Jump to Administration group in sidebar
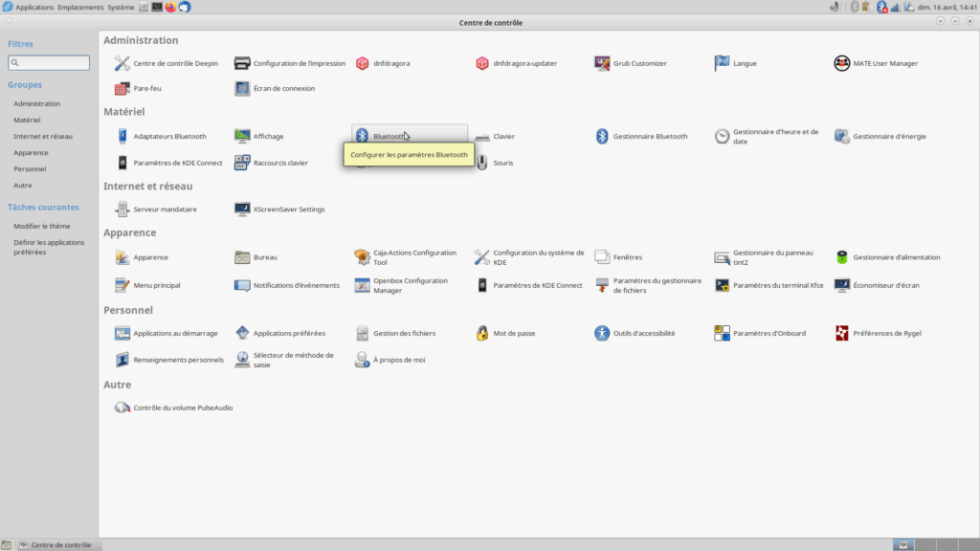The image size is (980, 551). point(37,103)
